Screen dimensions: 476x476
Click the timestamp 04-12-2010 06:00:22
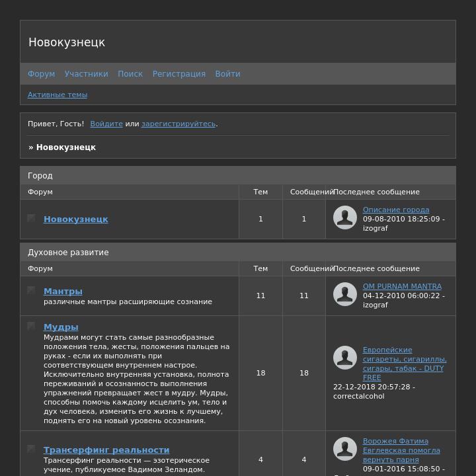[x=401, y=296]
